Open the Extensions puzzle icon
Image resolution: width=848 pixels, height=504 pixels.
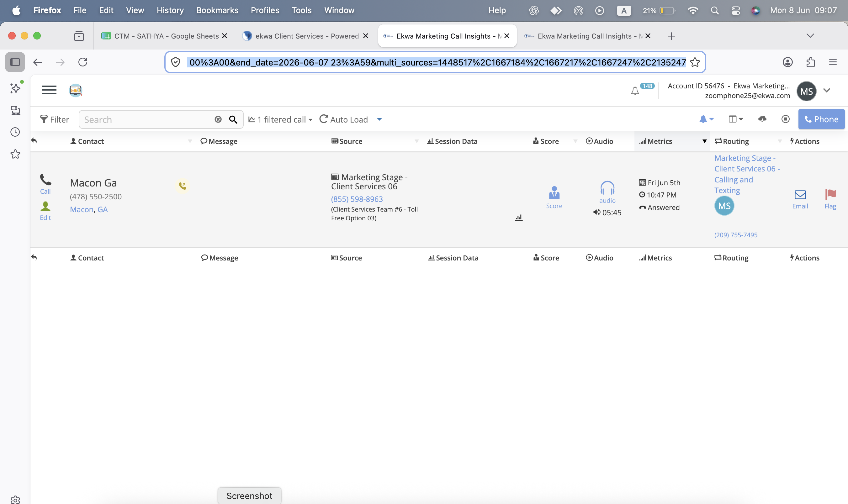(x=811, y=62)
